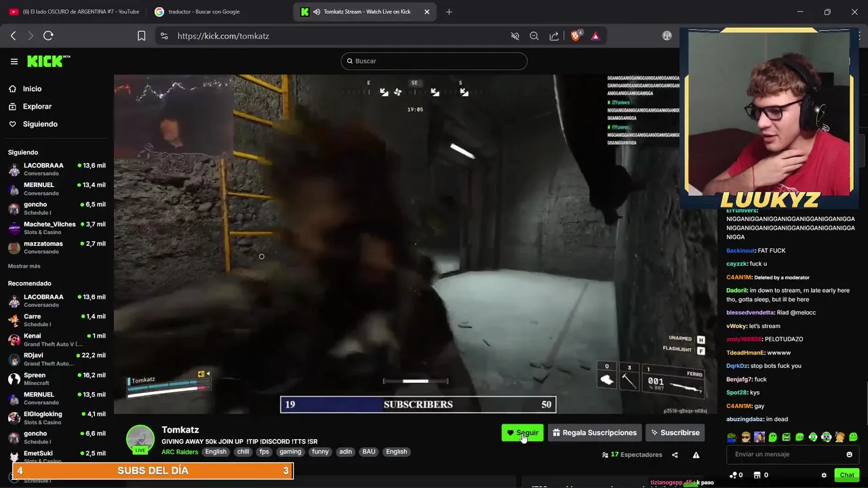Click username blessedvendetta in chat
The image size is (868, 488).
(x=750, y=312)
